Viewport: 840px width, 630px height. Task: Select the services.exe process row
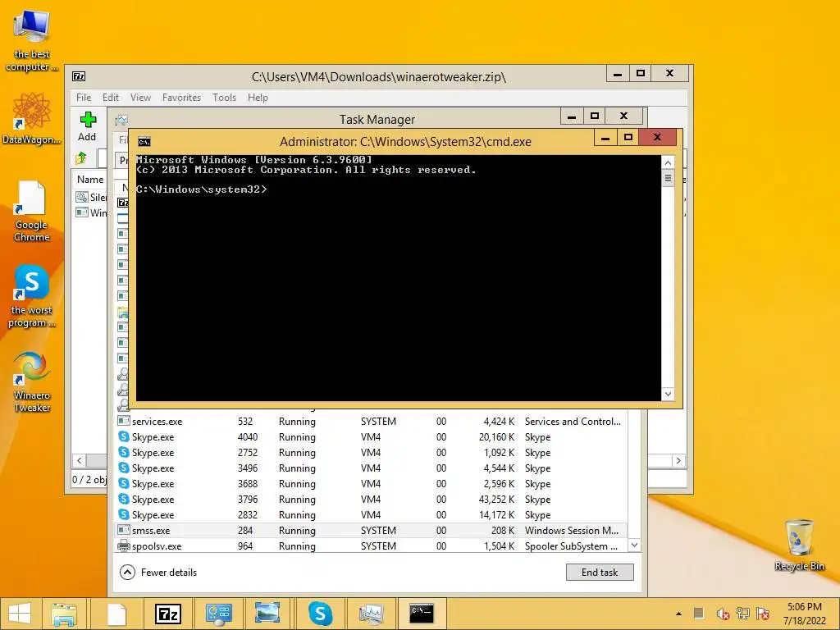tap(370, 422)
